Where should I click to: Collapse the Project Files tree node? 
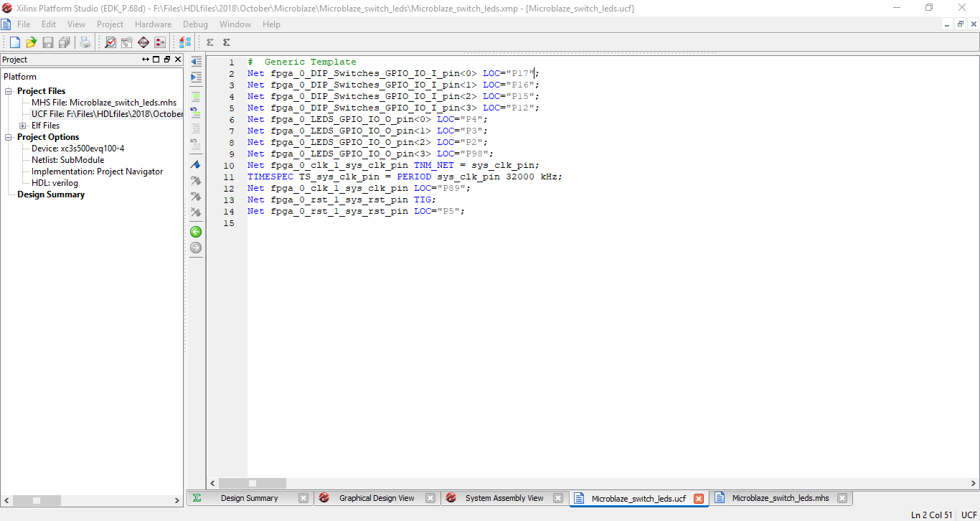click(9, 91)
